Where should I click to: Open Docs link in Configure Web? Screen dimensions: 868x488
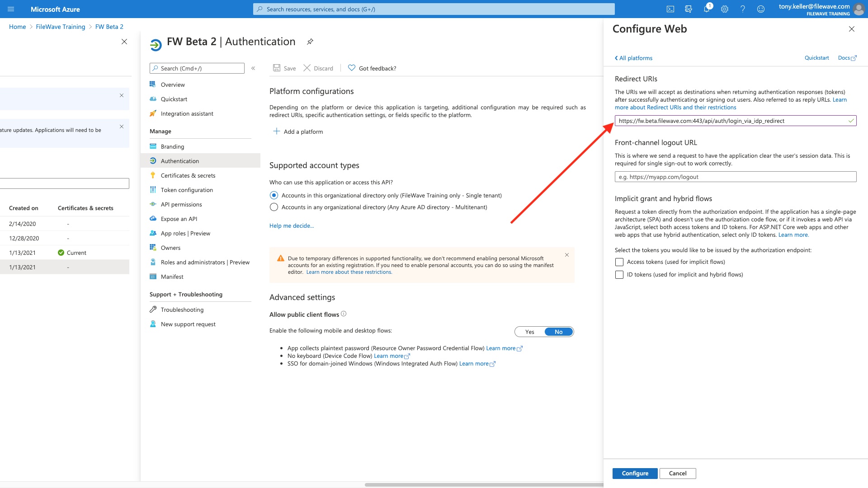[847, 58]
